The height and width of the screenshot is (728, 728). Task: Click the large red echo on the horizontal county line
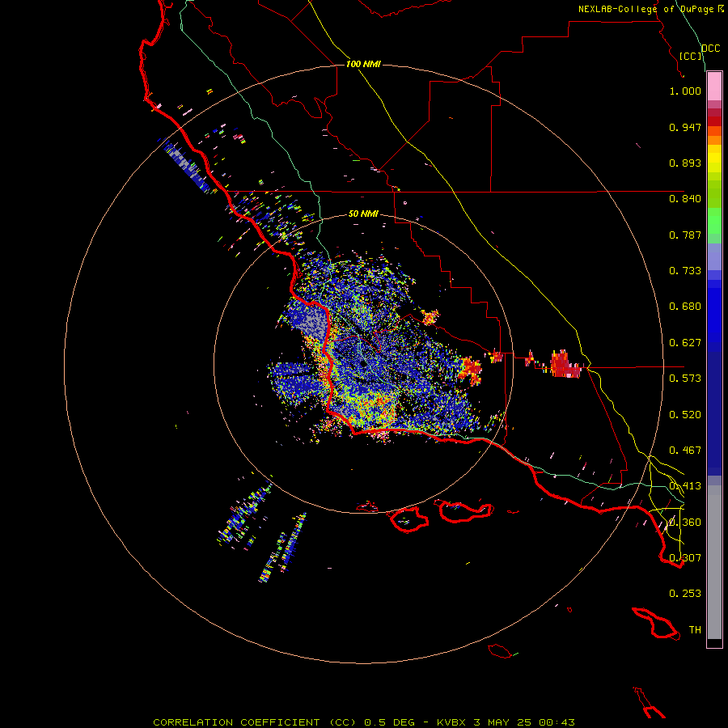click(565, 365)
